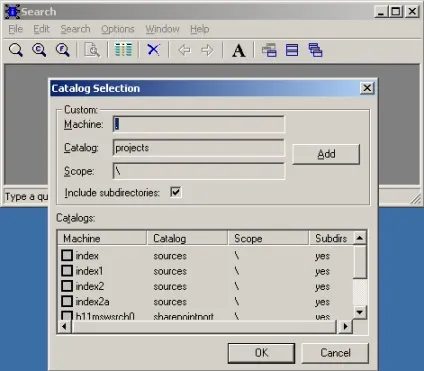Click the magnifying glass search icon in toolbar
The width and height of the screenshot is (424, 371).
coord(16,50)
